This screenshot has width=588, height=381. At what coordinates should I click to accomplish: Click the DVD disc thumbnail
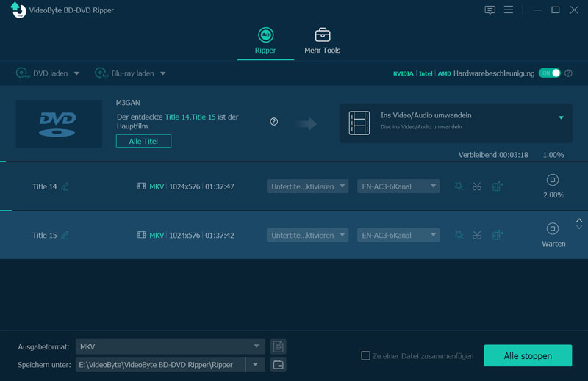point(59,122)
